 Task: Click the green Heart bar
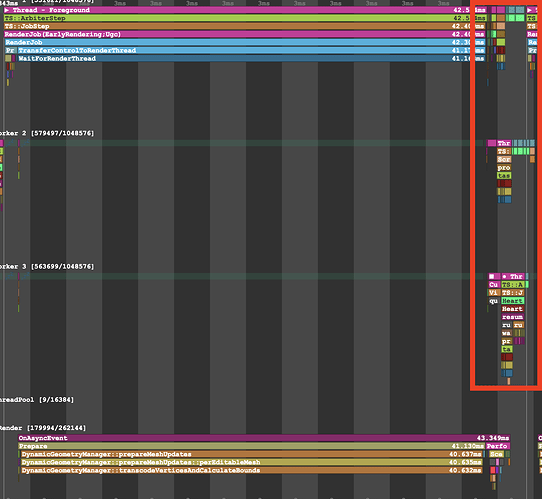pos(513,301)
